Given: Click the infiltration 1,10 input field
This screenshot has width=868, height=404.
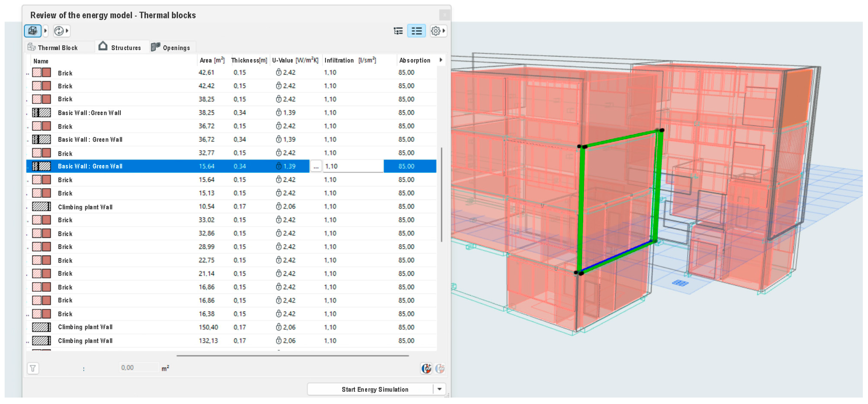Looking at the screenshot, I should point(352,166).
